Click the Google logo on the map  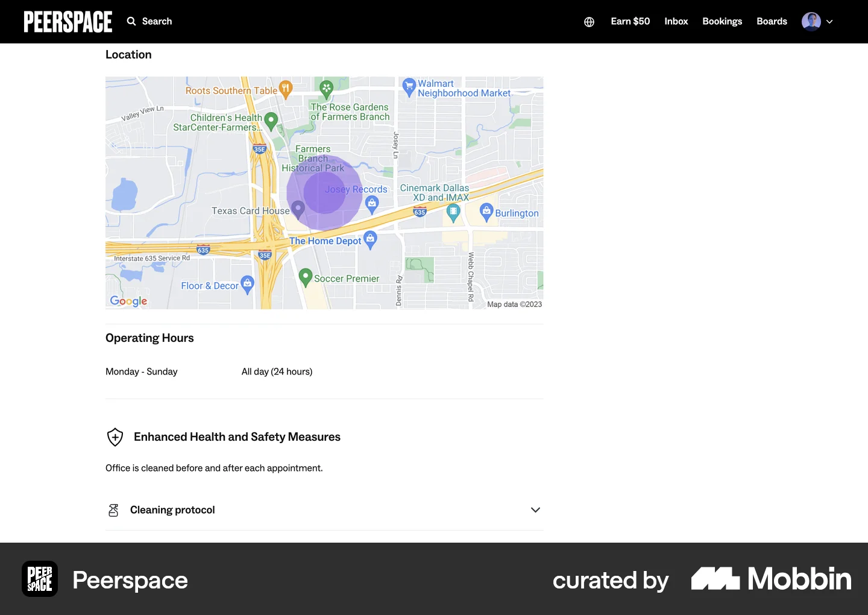point(128,301)
